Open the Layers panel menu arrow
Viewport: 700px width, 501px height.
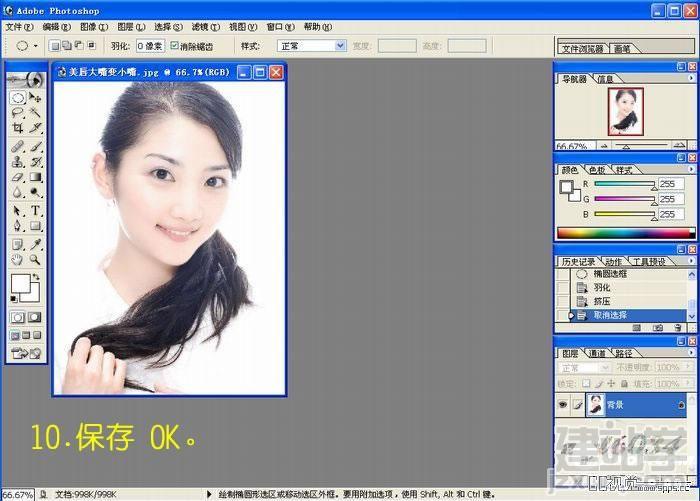pos(691,352)
